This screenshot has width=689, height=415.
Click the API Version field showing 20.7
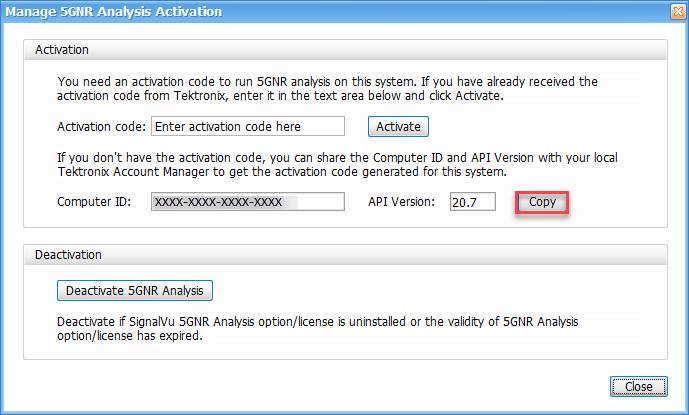(472, 202)
